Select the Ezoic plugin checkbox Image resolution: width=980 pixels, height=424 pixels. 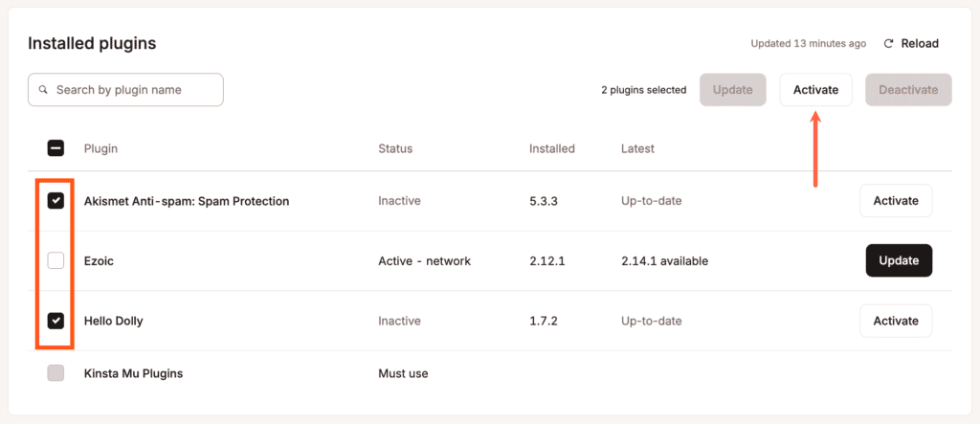click(56, 260)
